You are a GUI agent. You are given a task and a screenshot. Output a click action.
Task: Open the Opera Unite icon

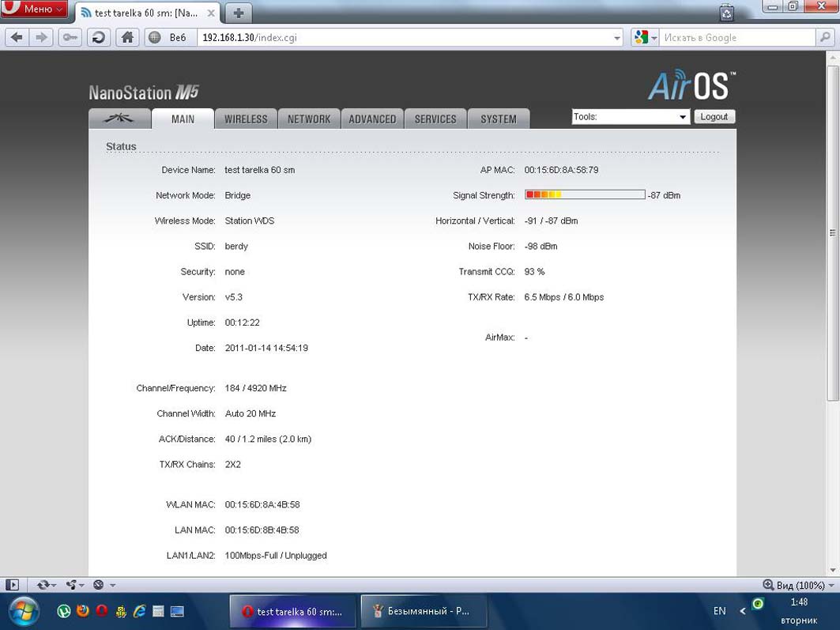pyautogui.click(x=71, y=585)
